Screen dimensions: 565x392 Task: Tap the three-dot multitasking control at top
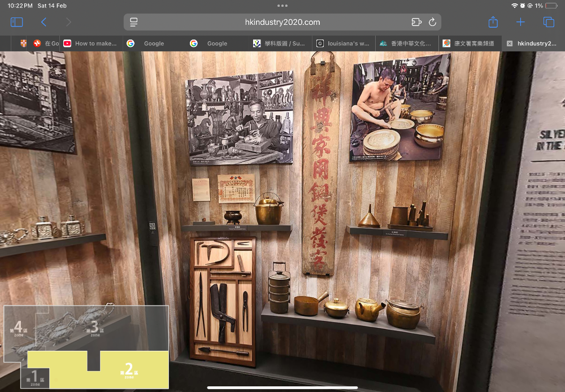click(282, 6)
